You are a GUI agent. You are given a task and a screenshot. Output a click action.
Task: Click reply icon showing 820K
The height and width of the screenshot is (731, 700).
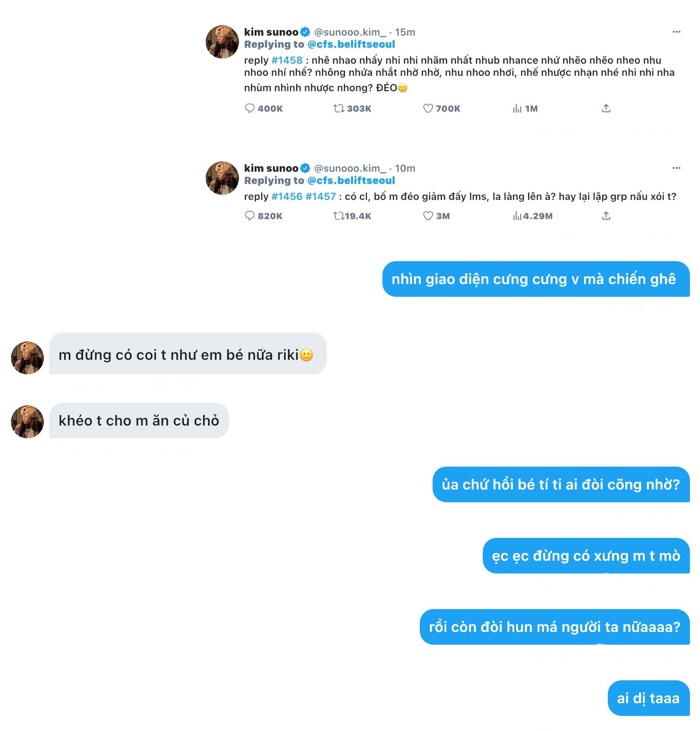tap(250, 216)
